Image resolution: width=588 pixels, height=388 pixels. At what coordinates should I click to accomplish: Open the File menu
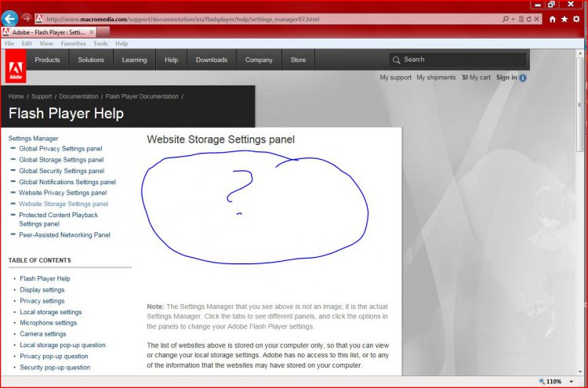9,43
